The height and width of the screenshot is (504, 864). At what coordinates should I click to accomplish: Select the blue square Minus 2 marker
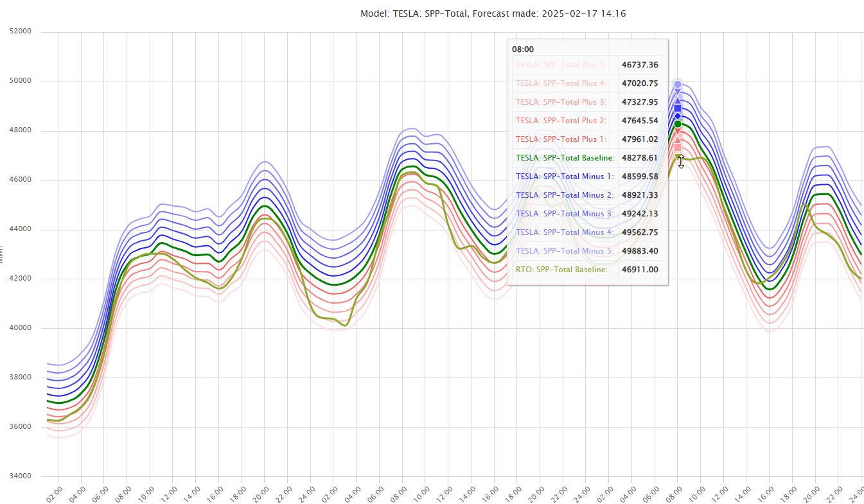click(678, 109)
